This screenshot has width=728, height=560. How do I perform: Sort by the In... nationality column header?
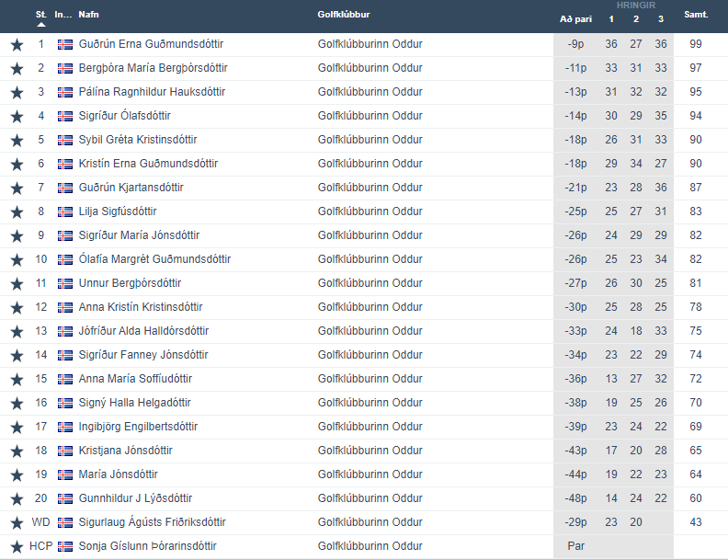[x=63, y=15]
